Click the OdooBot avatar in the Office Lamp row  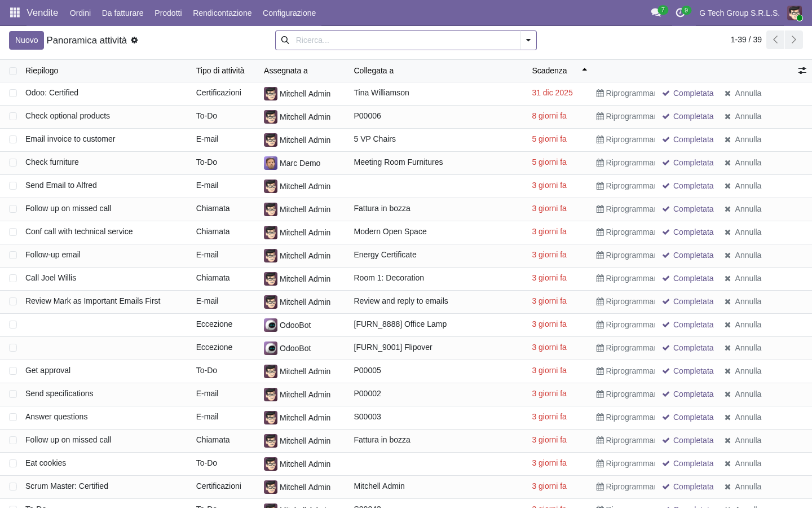(271, 325)
